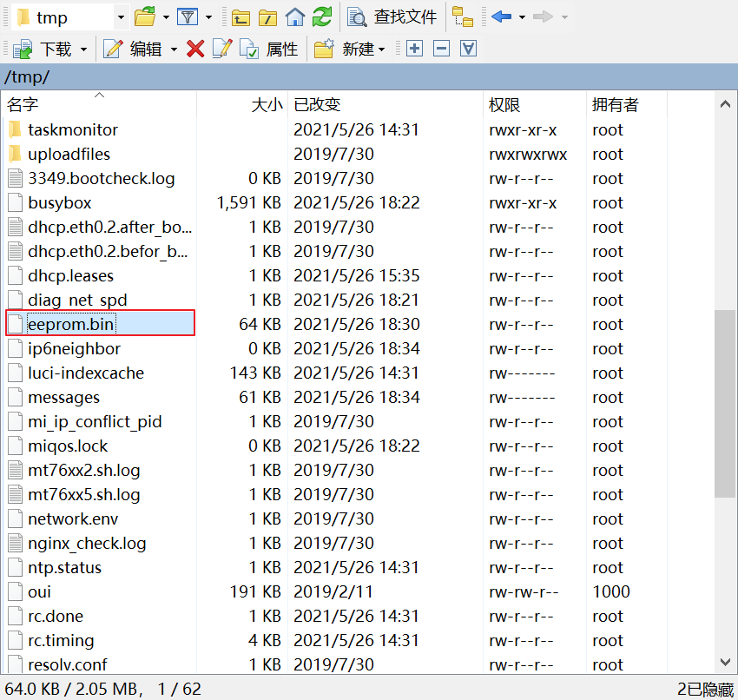Select the rc.timing file
This screenshot has height=700, width=738.
pyautogui.click(x=61, y=641)
